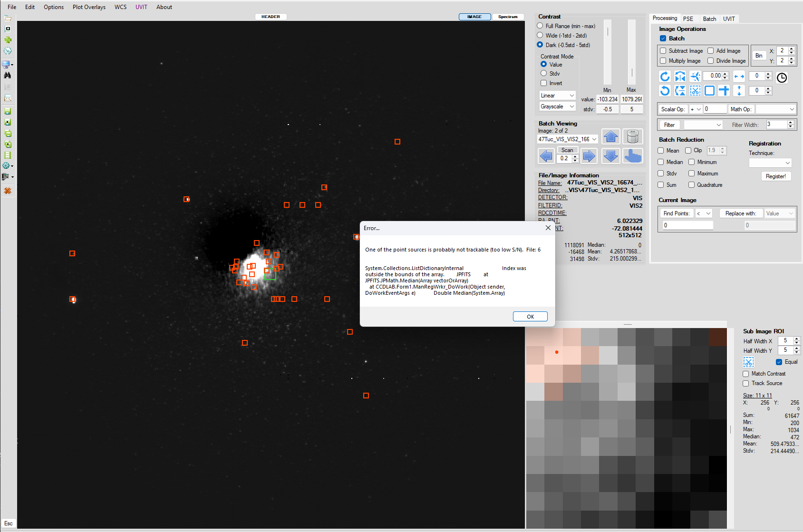Expand the Math Op dropdown

click(775, 109)
